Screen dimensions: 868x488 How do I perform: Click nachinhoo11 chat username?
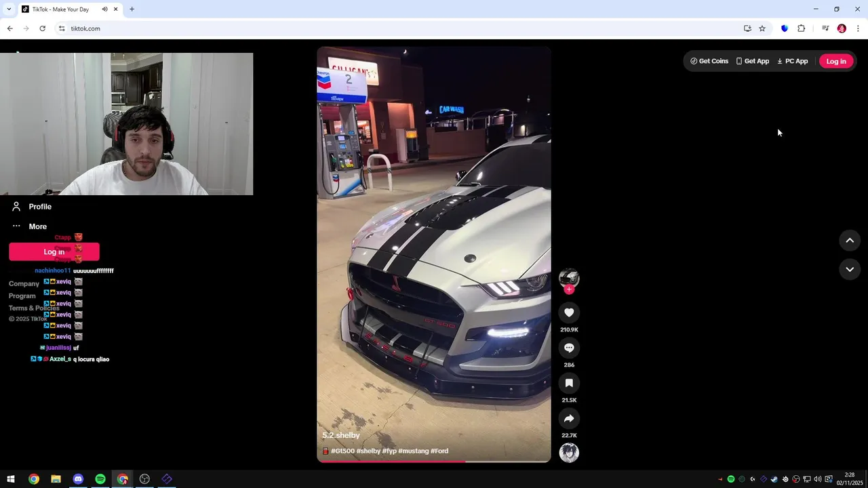point(53,270)
